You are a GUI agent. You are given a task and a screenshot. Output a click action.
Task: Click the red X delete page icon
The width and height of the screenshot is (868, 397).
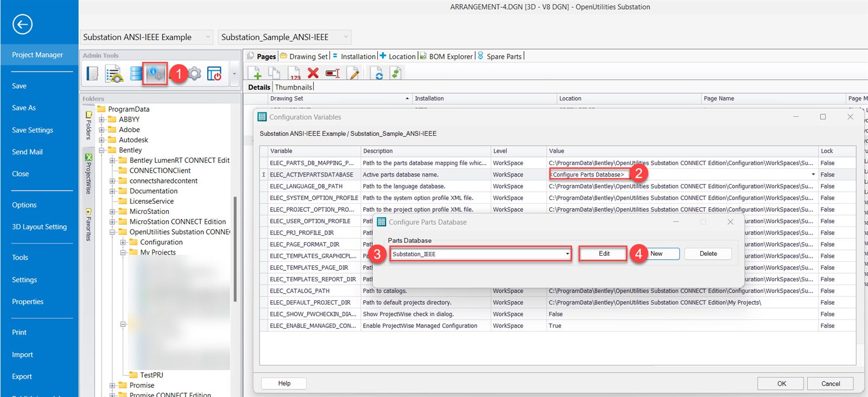tap(313, 73)
